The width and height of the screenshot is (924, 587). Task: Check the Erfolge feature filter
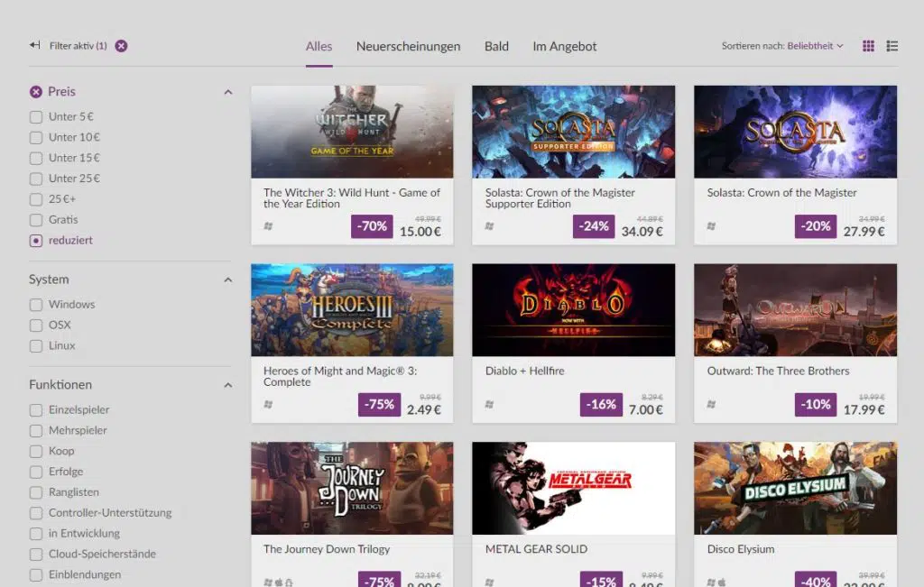coord(36,472)
